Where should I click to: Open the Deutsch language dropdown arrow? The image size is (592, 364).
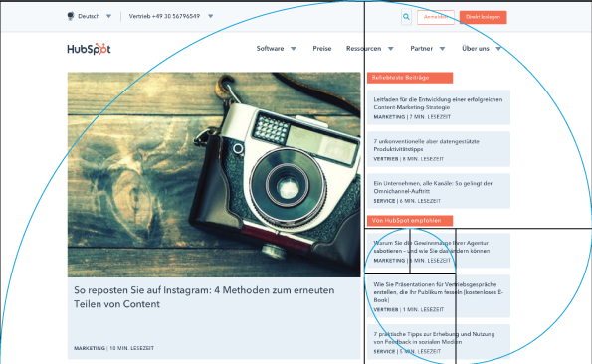point(108,16)
